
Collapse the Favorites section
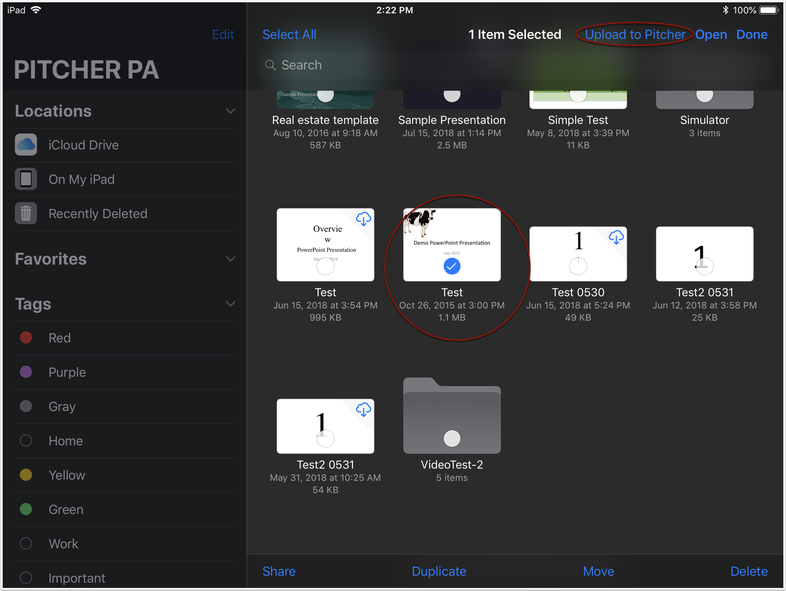(x=230, y=259)
